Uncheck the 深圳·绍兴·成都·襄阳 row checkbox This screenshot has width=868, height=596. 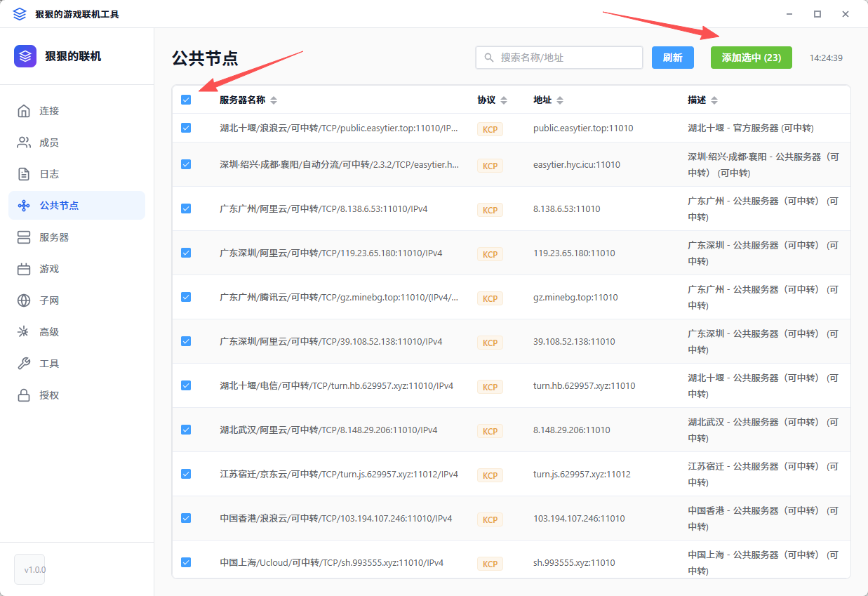(x=186, y=164)
